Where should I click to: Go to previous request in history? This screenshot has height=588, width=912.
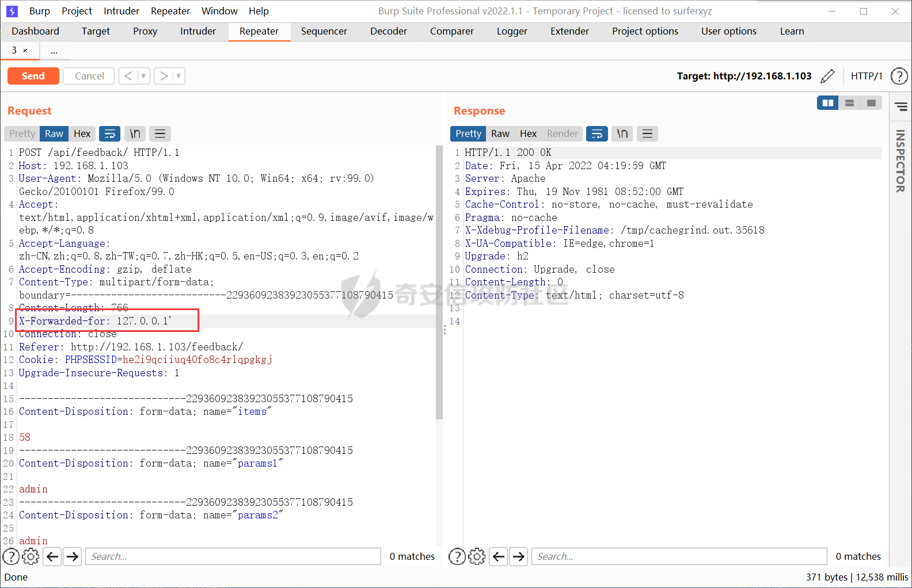click(128, 76)
